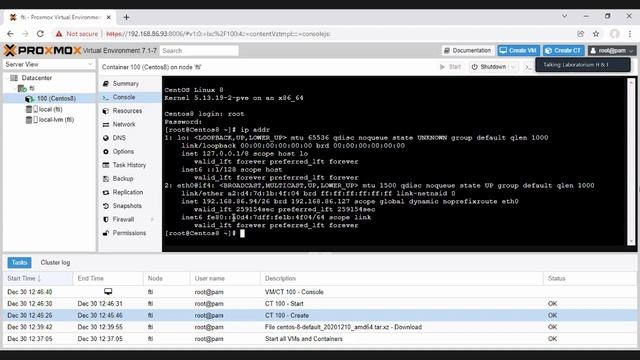Open Task History
640x360 pixels.
(x=129, y=165)
